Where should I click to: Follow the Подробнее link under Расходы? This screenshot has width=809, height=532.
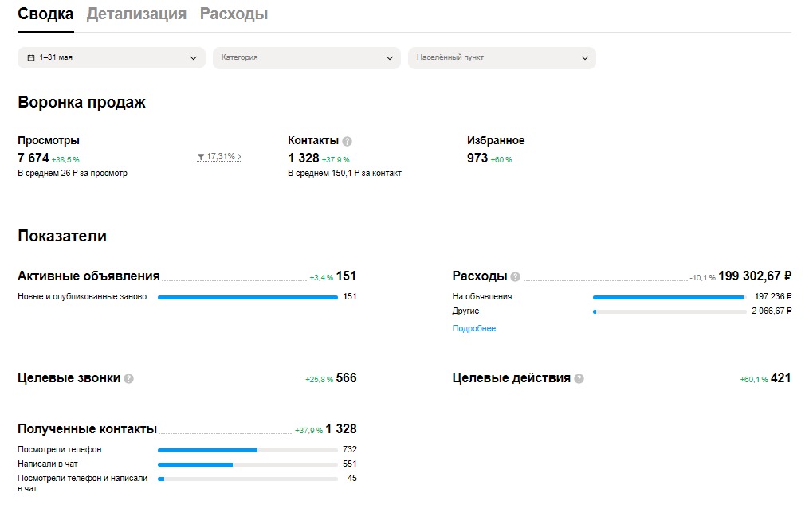coord(473,328)
